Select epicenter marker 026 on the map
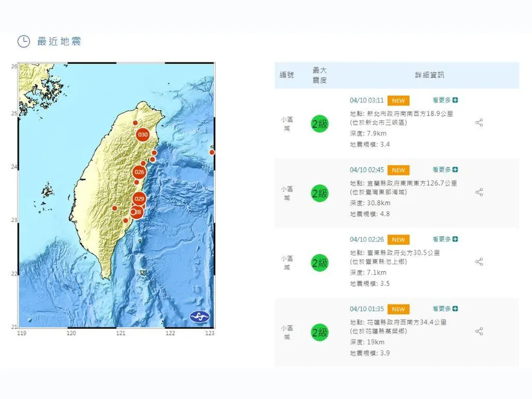532x399 pixels. [139, 171]
